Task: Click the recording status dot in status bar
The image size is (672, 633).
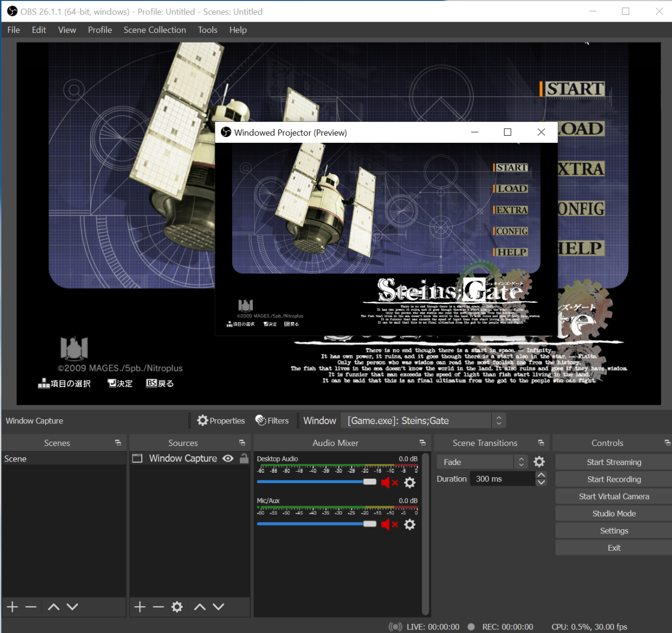Action: [x=471, y=627]
